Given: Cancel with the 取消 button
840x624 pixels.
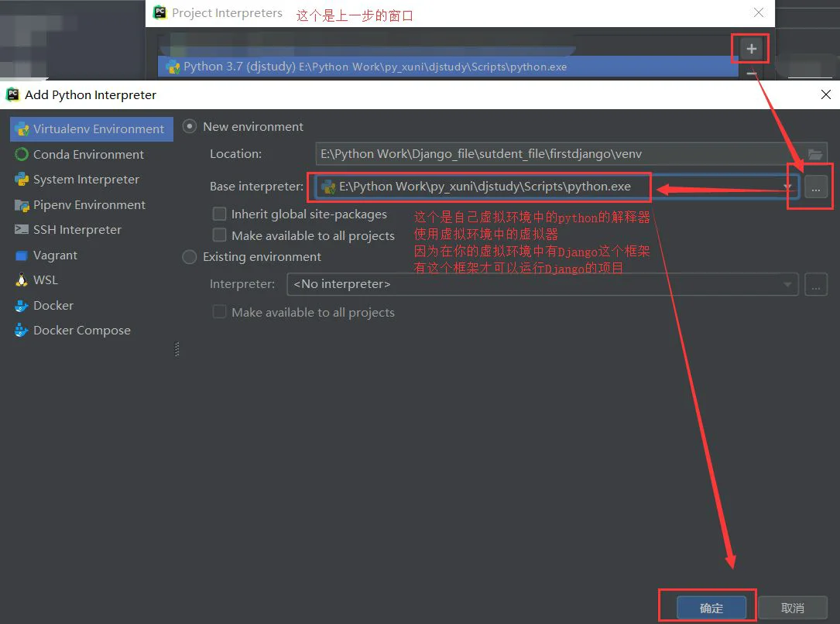Looking at the screenshot, I should [x=793, y=608].
